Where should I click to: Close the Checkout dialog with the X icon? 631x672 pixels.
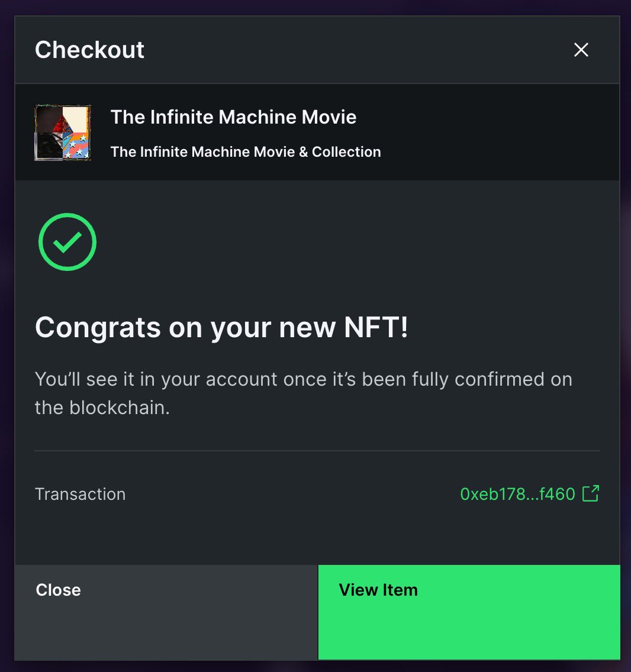click(x=581, y=50)
